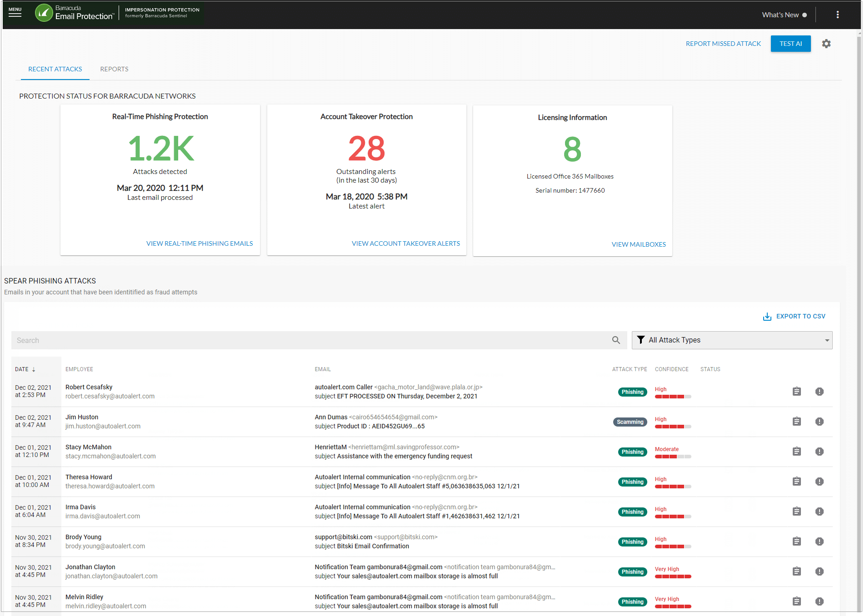Click the 1.2K attacks detected number

click(161, 149)
